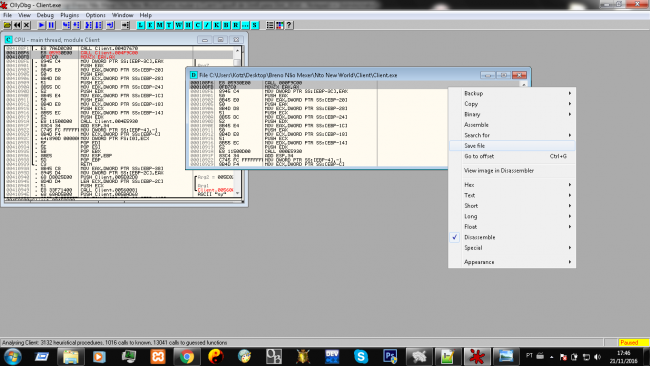650x366 pixels.
Task: Open the File menu
Action: [x=7, y=15]
